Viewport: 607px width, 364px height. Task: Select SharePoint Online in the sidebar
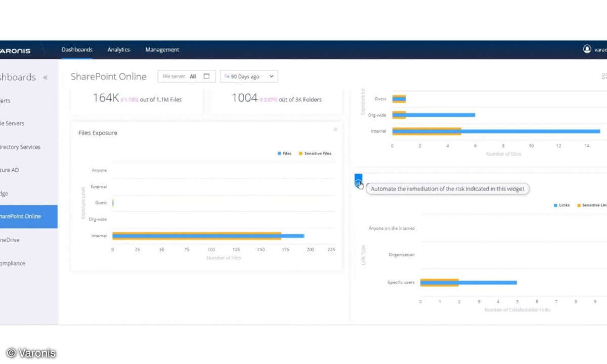[x=29, y=216]
